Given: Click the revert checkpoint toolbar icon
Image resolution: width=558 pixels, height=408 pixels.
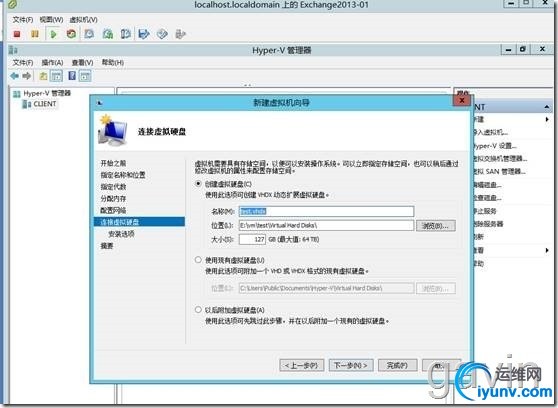Looking at the screenshot, I should 108,34.
